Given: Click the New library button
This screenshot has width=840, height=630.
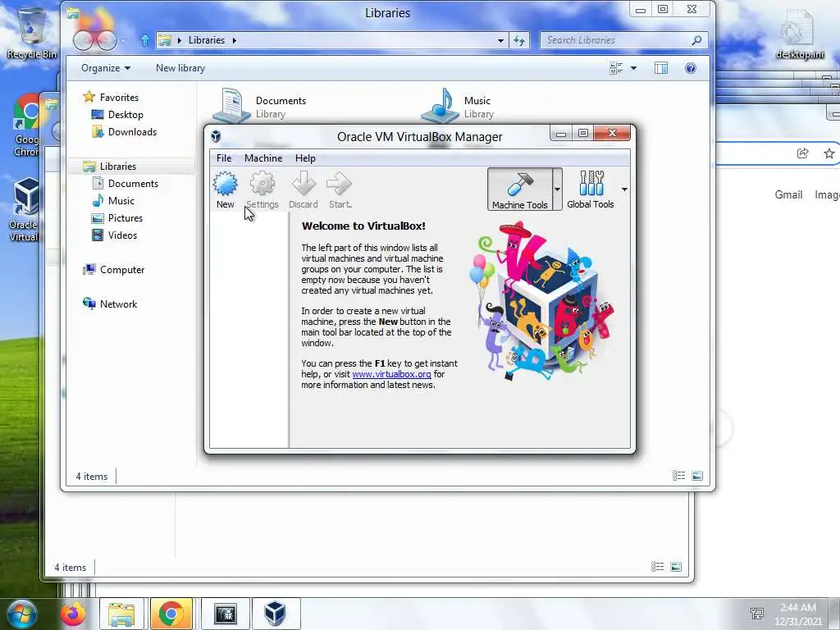Looking at the screenshot, I should point(180,68).
